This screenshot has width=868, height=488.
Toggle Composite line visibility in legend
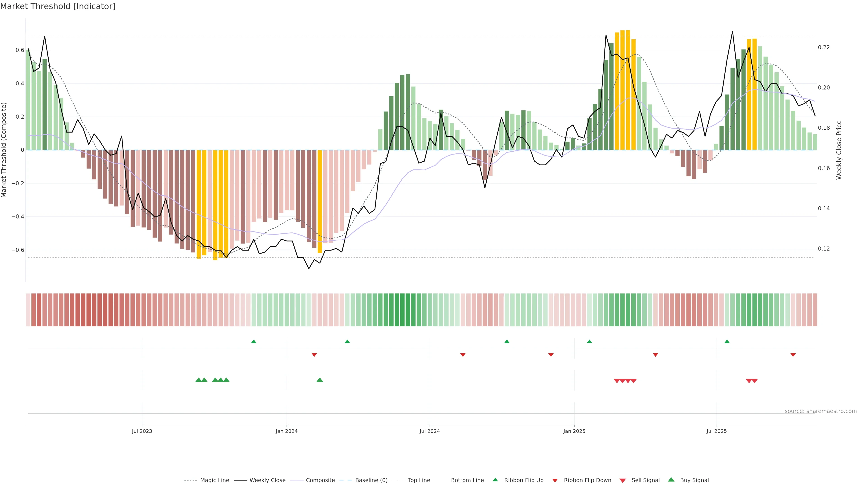click(x=320, y=480)
